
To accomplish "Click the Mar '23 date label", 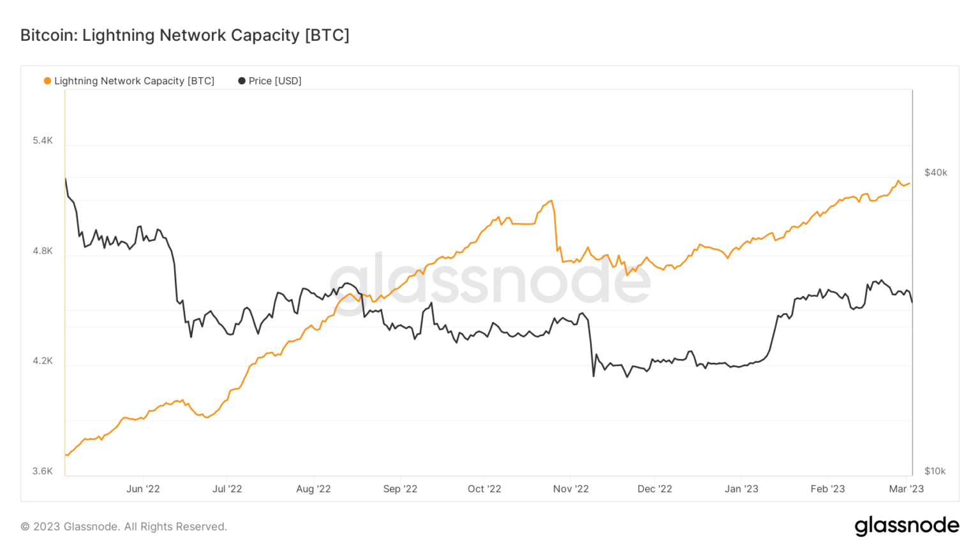I will click(906, 489).
